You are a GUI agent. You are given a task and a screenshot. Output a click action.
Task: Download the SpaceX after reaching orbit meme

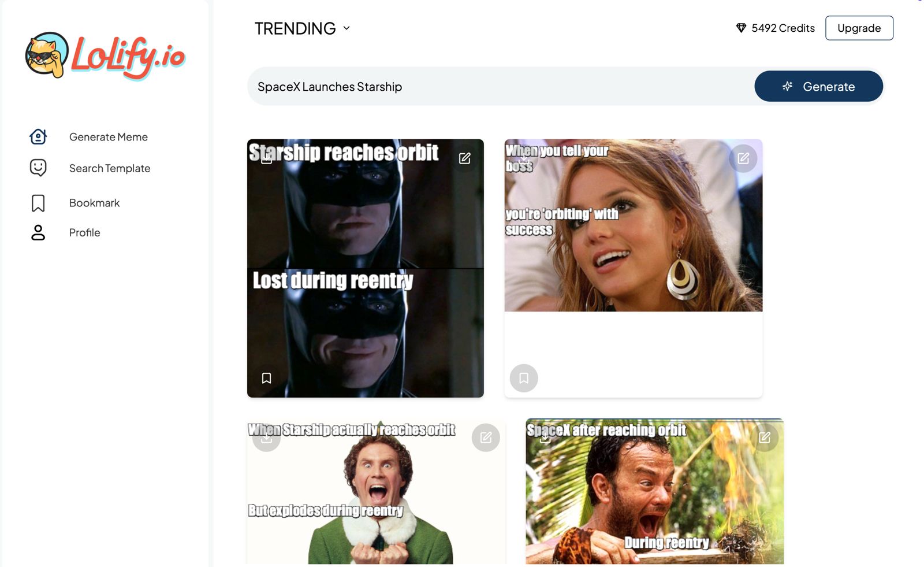coord(545,438)
